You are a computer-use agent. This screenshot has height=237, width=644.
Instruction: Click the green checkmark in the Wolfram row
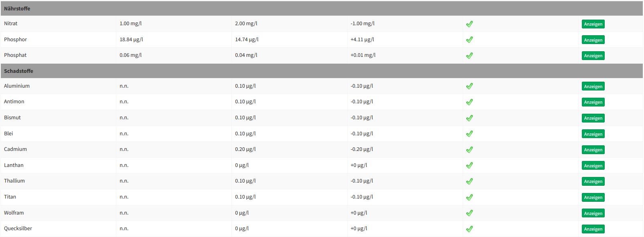point(469,213)
